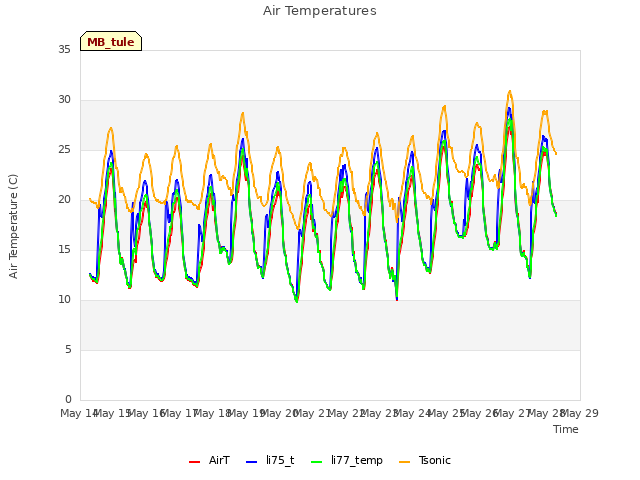The height and width of the screenshot is (480, 640).
Task: Click the 10 y-axis tick label
Action: pos(64,300)
